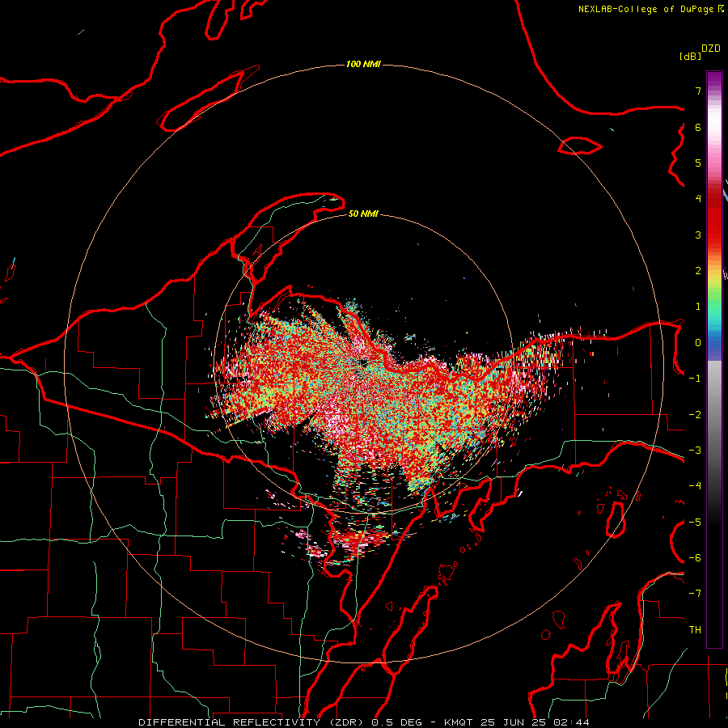
Task: Click the 2 dB scale label
Action: 698,271
